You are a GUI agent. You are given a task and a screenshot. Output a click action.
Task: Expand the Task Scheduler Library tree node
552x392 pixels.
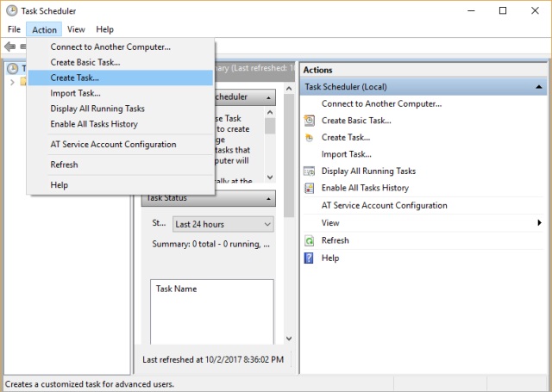click(13, 82)
